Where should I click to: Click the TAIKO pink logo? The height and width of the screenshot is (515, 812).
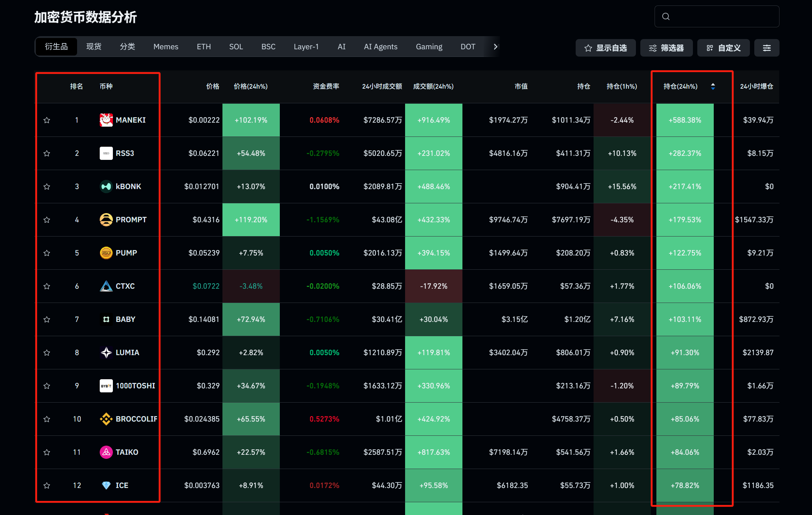pos(106,452)
